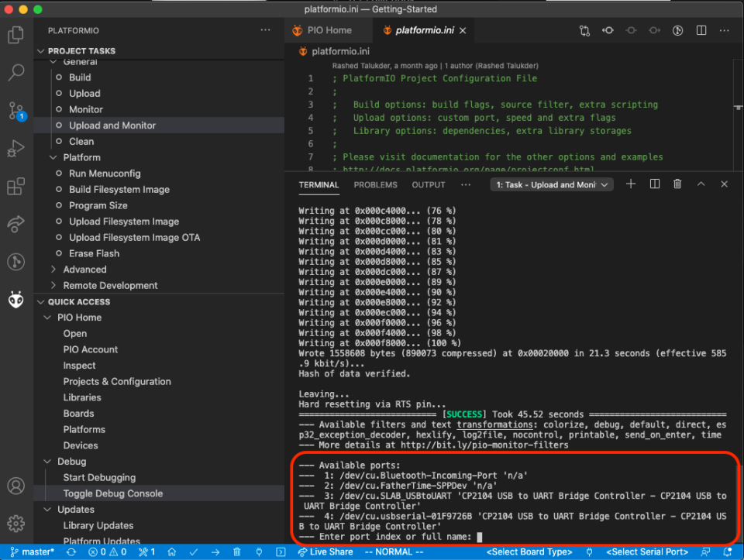
Task: Open the Serial Monitor plug icon
Action: click(258, 551)
